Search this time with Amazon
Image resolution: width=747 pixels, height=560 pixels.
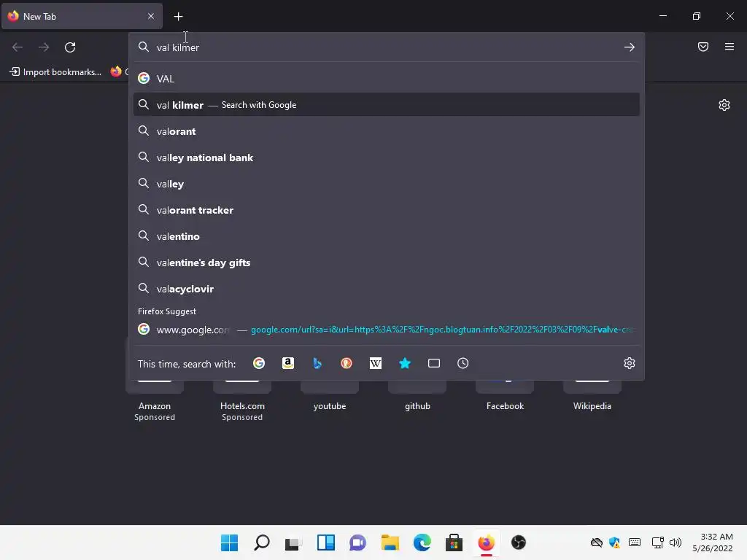click(x=287, y=363)
